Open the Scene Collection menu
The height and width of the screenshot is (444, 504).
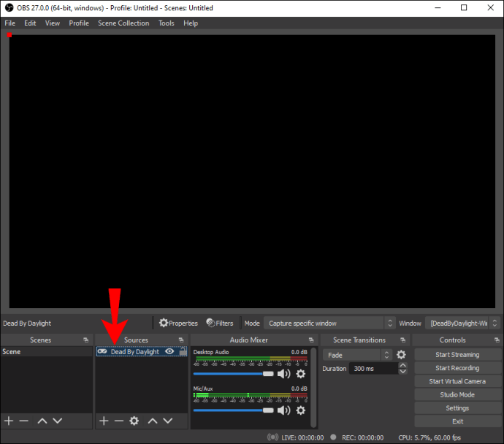[123, 23]
